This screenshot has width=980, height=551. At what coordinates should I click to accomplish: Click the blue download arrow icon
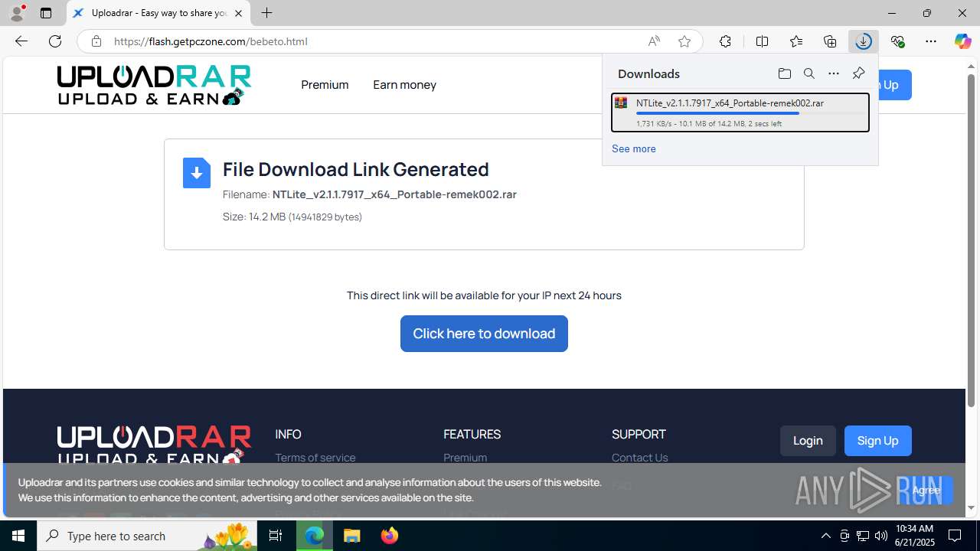pyautogui.click(x=197, y=173)
